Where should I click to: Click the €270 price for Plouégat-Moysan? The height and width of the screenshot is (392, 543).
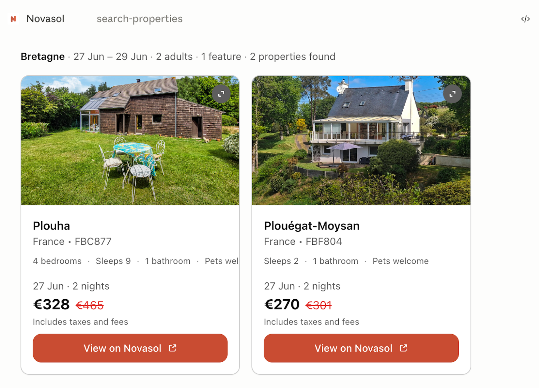point(282,305)
